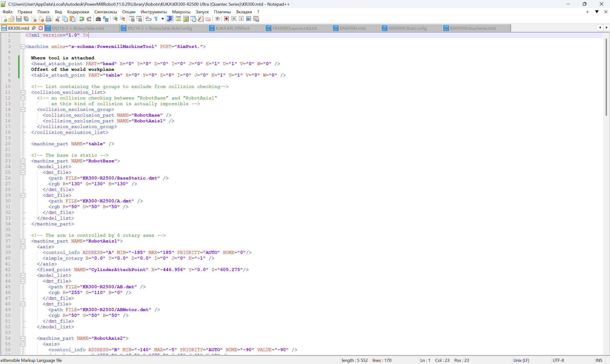This screenshot has width=610, height=364.
Task: Toggle the monitoring eye icon
Action: tap(217, 19)
